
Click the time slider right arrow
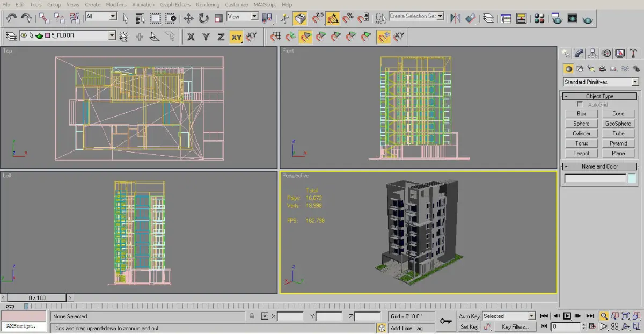[70, 297]
